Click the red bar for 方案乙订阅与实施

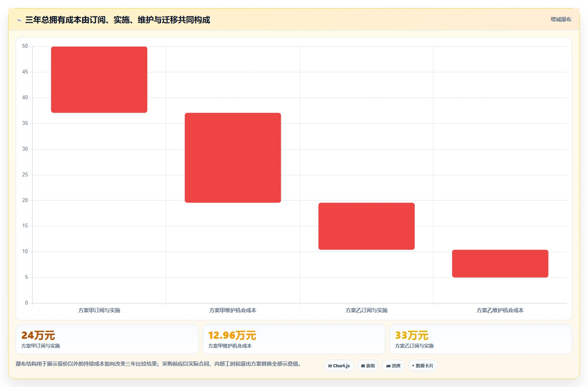(x=366, y=226)
